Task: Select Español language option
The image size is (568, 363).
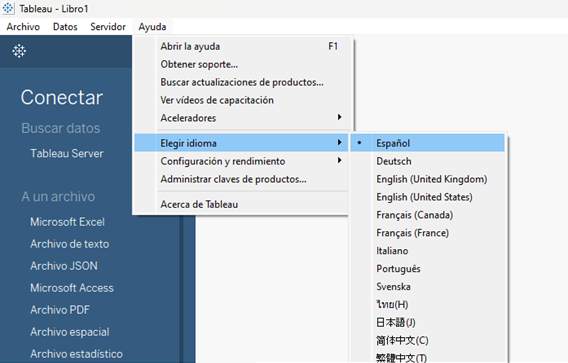Action: click(427, 143)
